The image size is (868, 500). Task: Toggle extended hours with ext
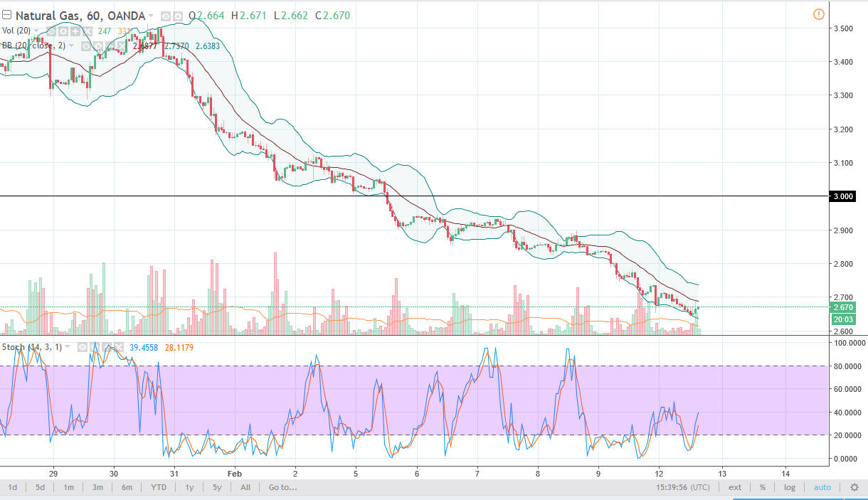click(735, 487)
